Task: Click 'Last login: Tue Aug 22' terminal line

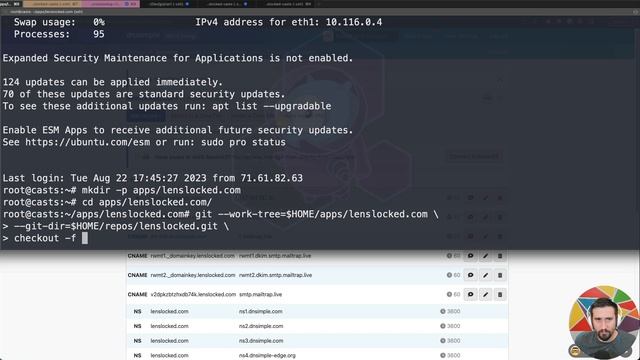Action: (x=153, y=178)
